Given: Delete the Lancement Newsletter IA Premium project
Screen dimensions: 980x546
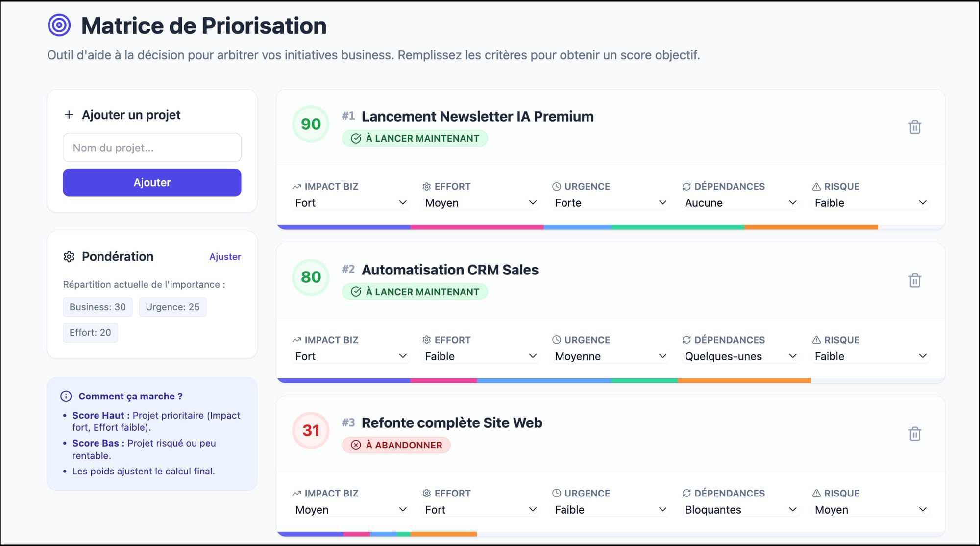Looking at the screenshot, I should [914, 127].
